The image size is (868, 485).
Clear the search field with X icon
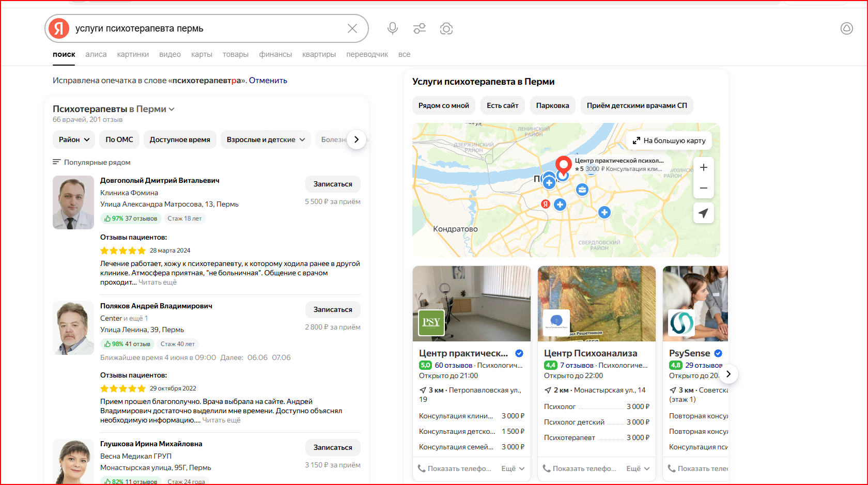(x=352, y=28)
